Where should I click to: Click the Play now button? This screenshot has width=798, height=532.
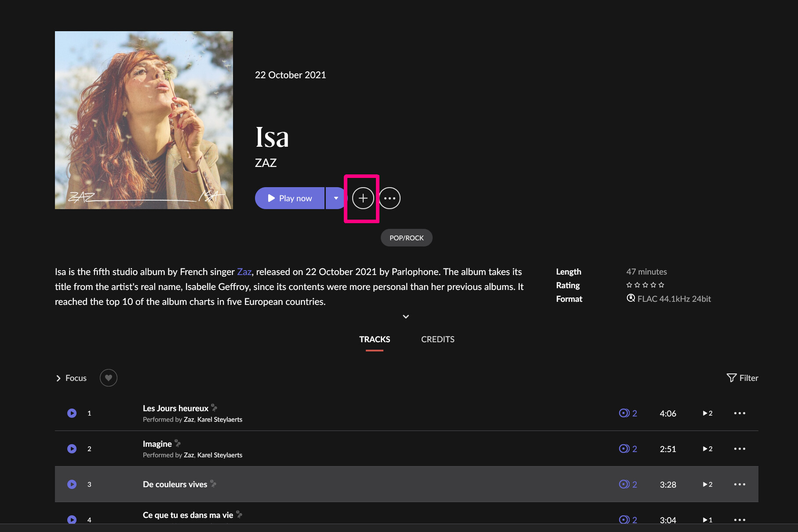290,198
